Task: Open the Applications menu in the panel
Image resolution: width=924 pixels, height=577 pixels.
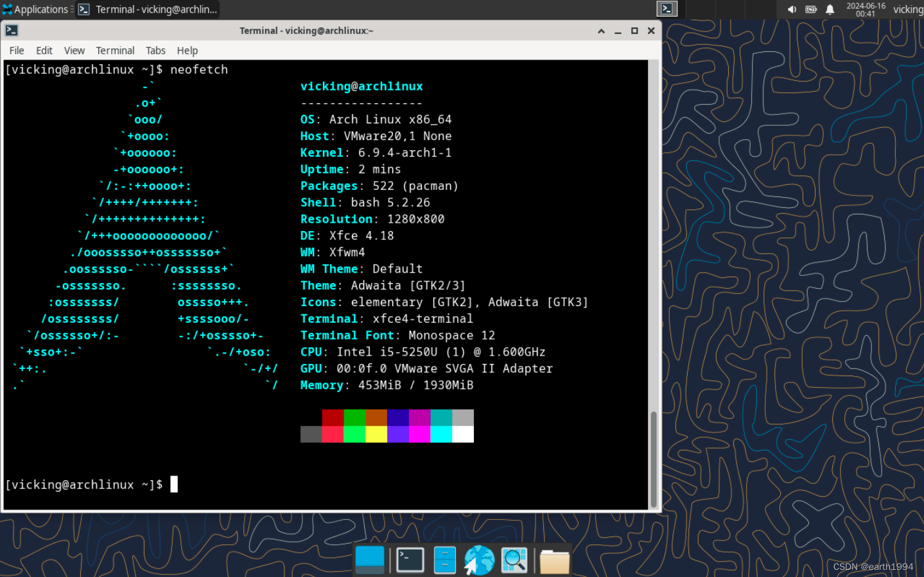Action: pyautogui.click(x=37, y=9)
